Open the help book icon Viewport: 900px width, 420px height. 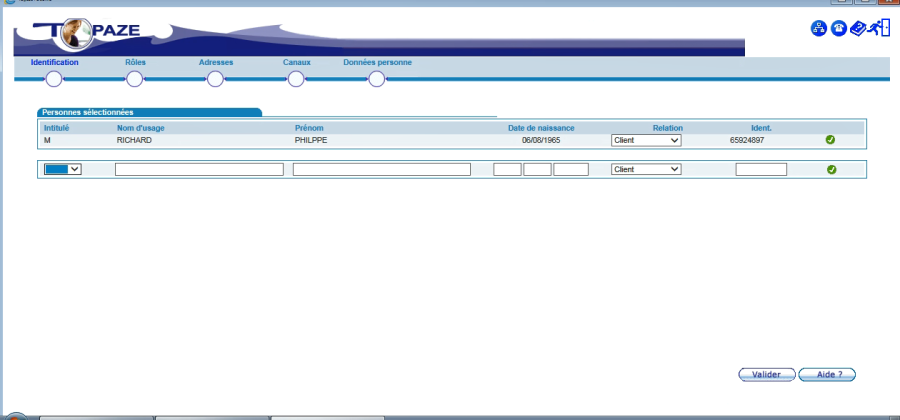[858, 29]
